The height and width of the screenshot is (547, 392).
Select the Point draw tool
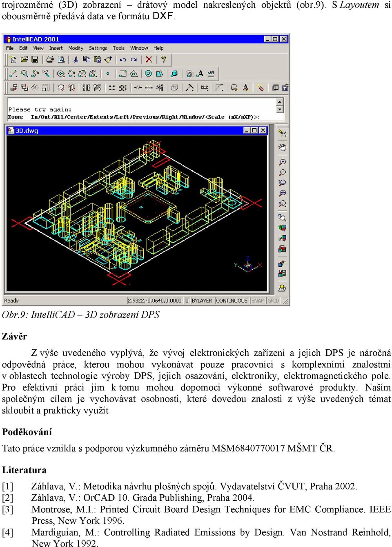click(x=108, y=74)
